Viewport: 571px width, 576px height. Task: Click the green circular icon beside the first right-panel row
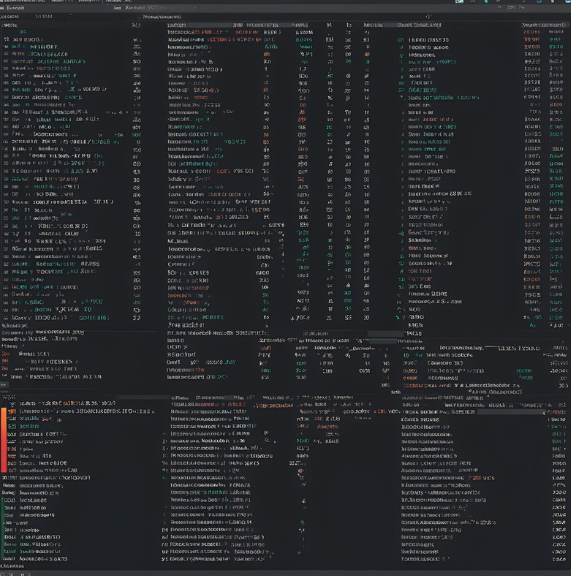[401, 40]
